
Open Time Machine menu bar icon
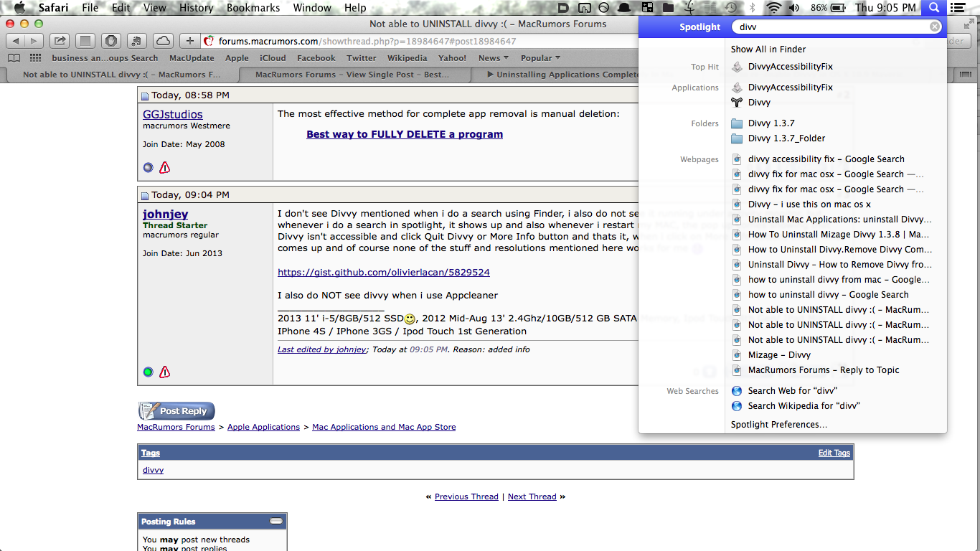pyautogui.click(x=730, y=8)
